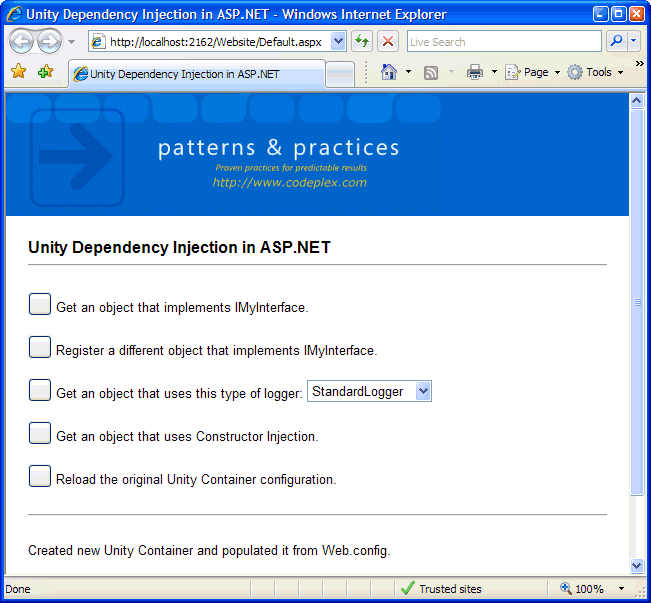Click Register a different object button
651x603 pixels.
(x=40, y=347)
